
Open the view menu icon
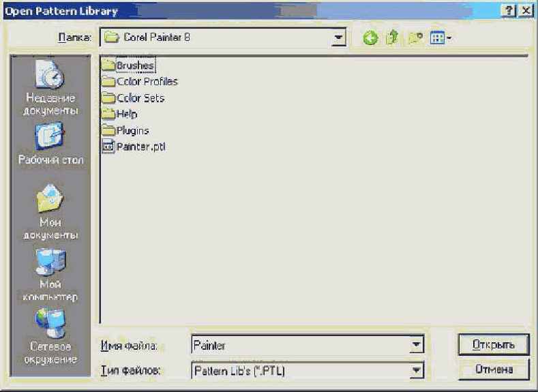(x=440, y=37)
